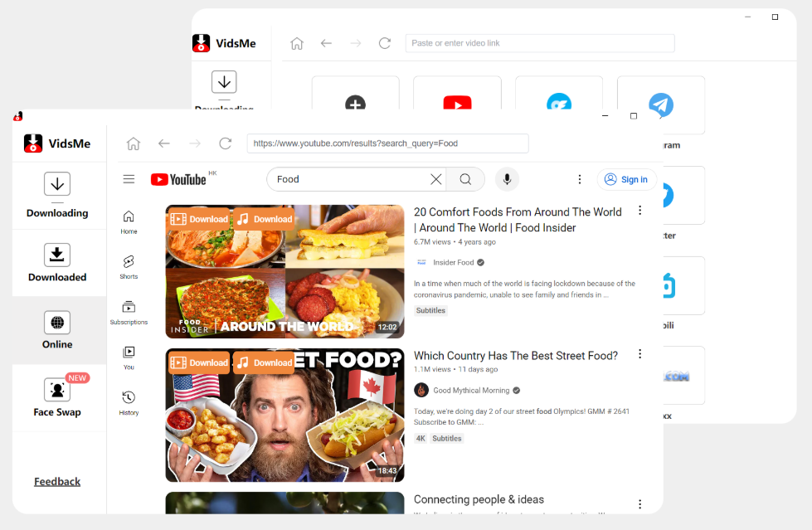Open History in YouTube sidebar
This screenshot has width=812, height=530.
tap(129, 404)
